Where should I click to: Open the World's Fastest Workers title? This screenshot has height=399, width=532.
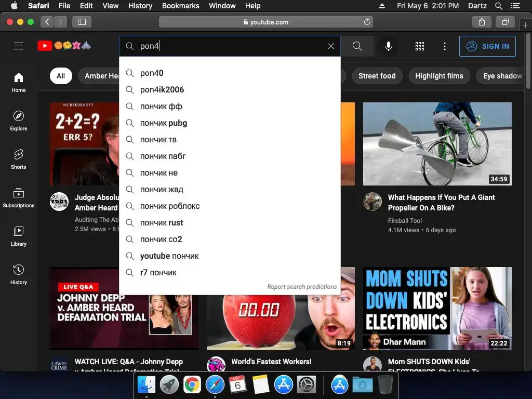pos(271,362)
